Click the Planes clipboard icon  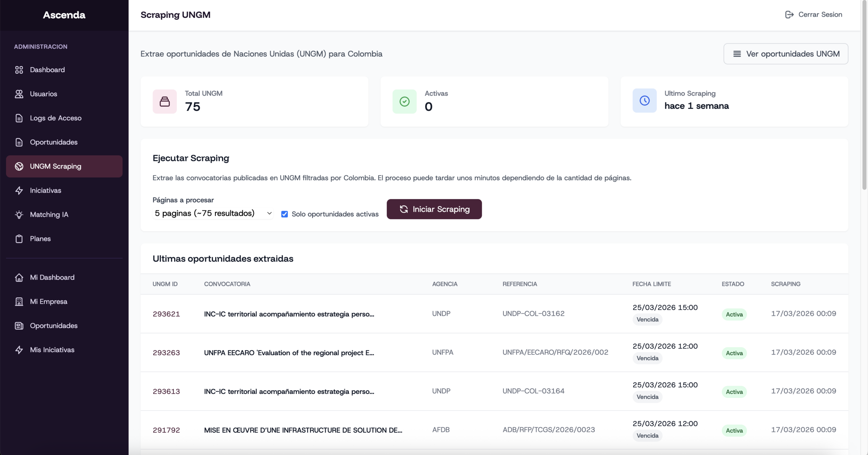pos(19,239)
